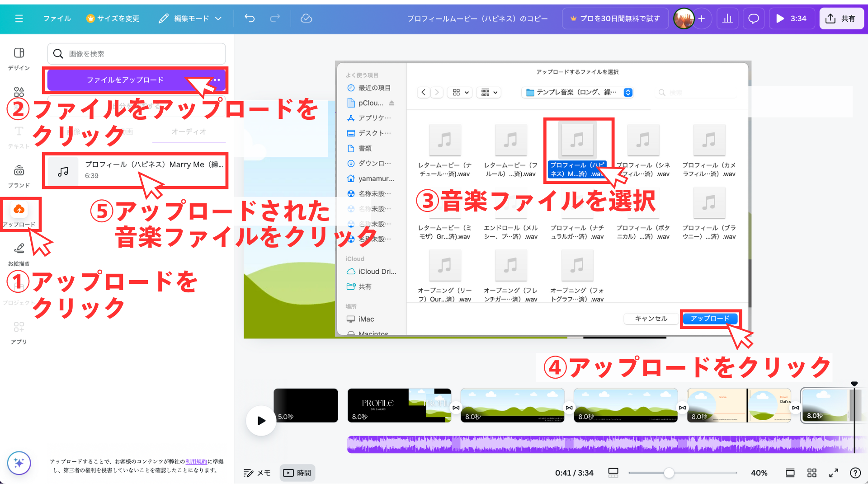The width and height of the screenshot is (868, 488).
Task: Open the ブランド sidebar panel
Action: click(x=19, y=176)
